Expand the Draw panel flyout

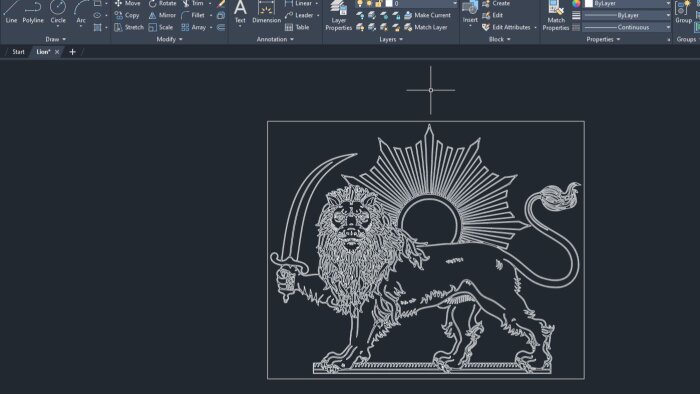pos(55,39)
